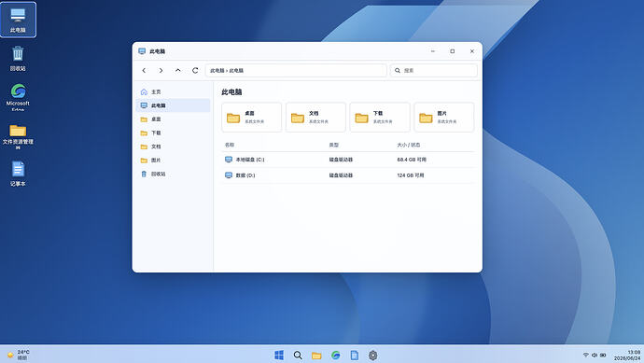Open the 桌面 folder tile
Image resolution: width=644 pixels, height=363 pixels.
pos(252,118)
